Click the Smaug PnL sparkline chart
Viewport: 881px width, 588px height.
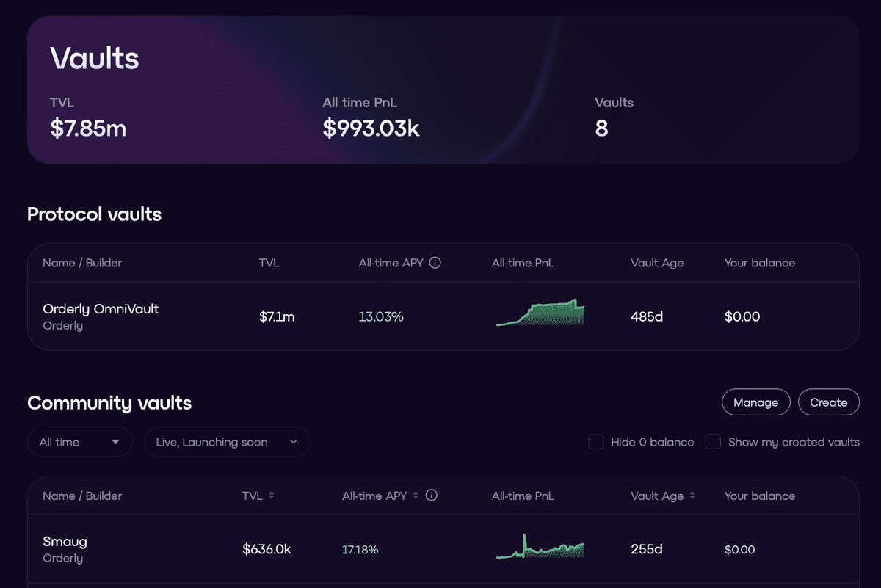[x=540, y=547]
